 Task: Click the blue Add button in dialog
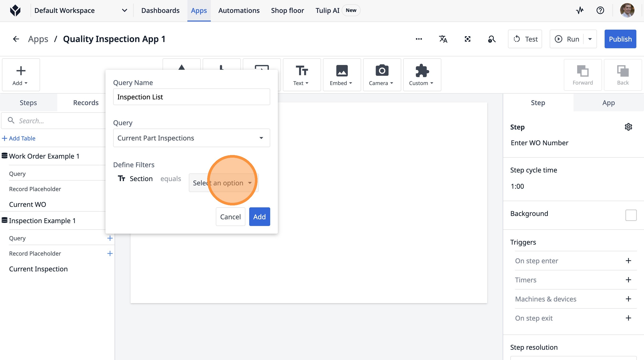point(259,217)
